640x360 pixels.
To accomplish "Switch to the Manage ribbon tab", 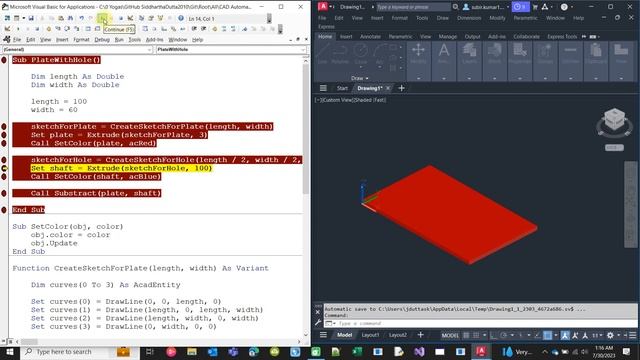I will [x=448, y=36].
